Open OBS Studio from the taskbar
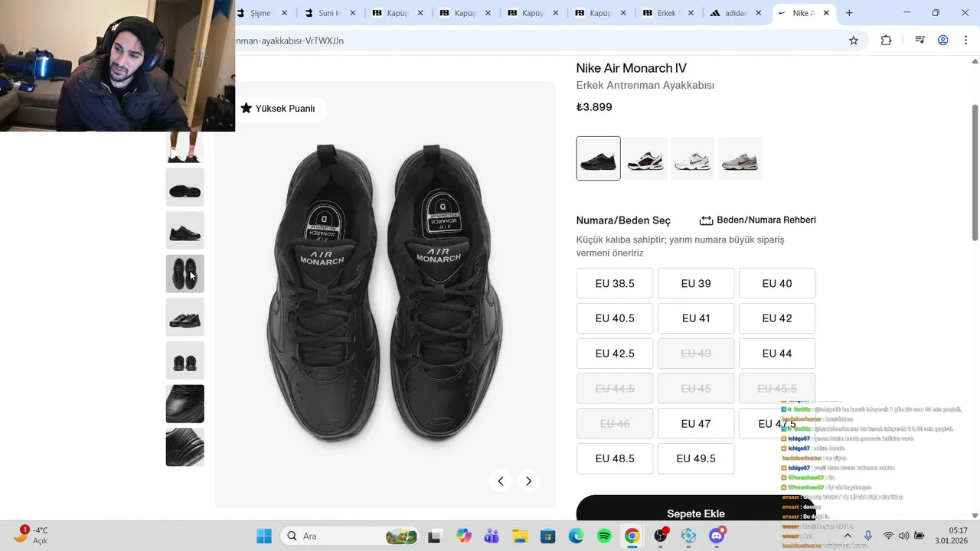 tap(661, 536)
